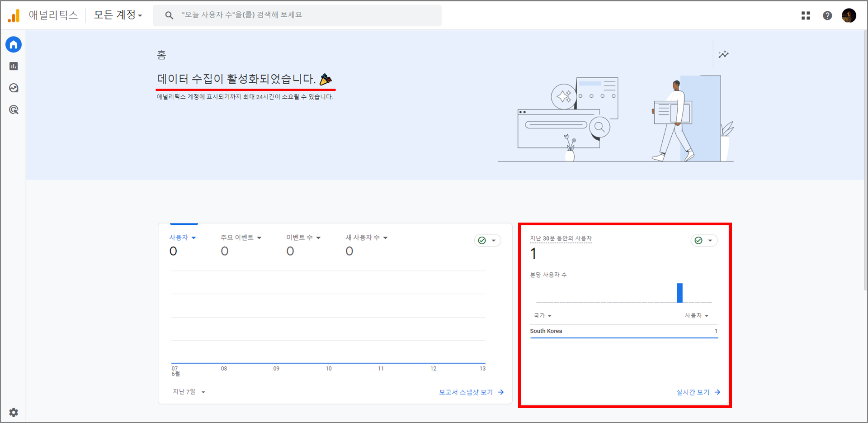Open the 국가 dimension dropdown in realtime card

[x=542, y=315]
